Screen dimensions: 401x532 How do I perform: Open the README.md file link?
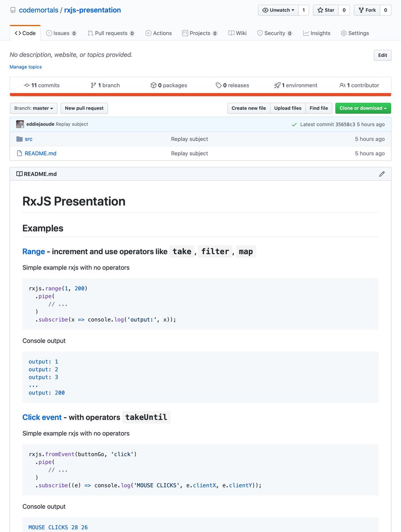point(40,153)
